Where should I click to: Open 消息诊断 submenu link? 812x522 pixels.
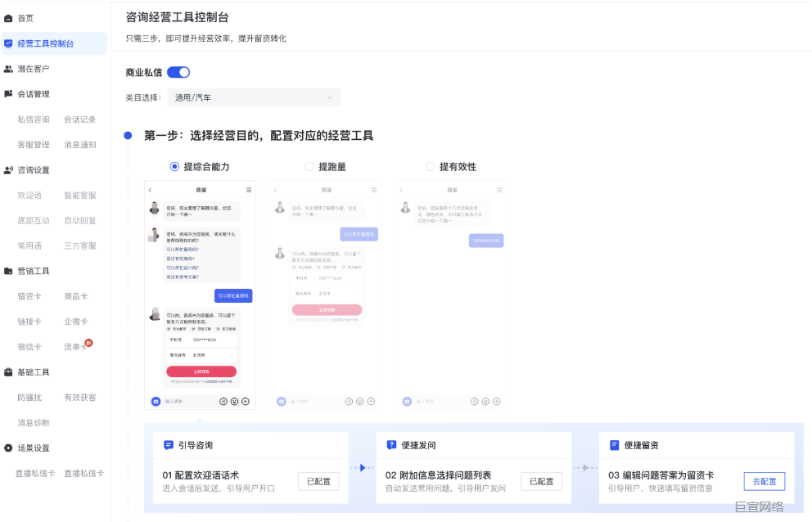[34, 423]
